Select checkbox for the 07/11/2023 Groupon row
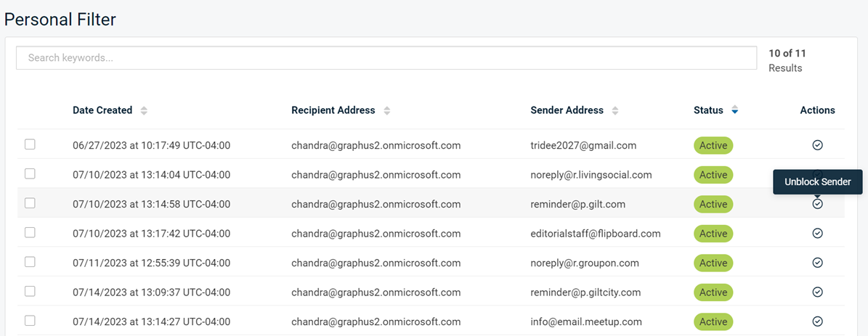Screen dimensions: 868x336 pyautogui.click(x=30, y=261)
